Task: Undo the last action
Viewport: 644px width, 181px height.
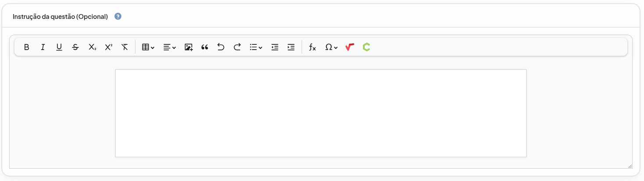Action: (x=221, y=47)
